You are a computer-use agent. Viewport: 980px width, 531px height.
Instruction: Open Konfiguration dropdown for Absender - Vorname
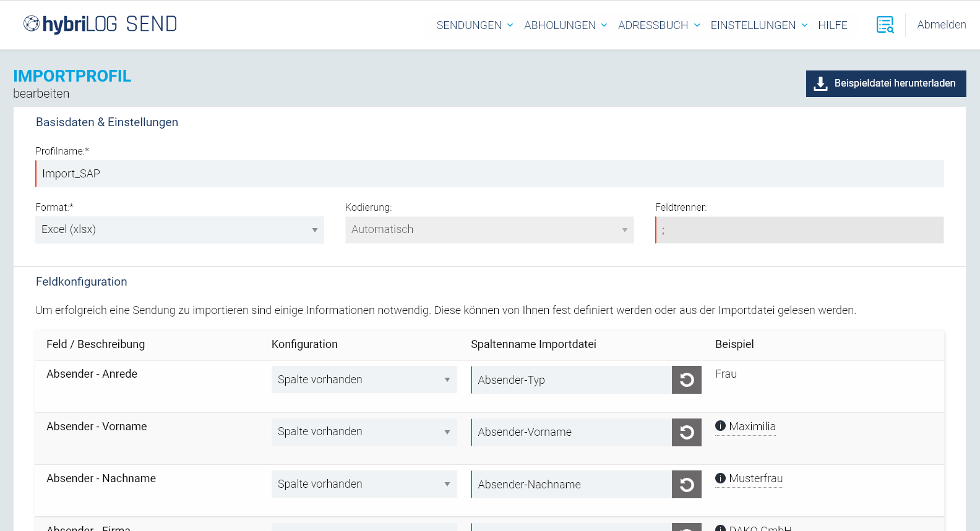coord(364,432)
